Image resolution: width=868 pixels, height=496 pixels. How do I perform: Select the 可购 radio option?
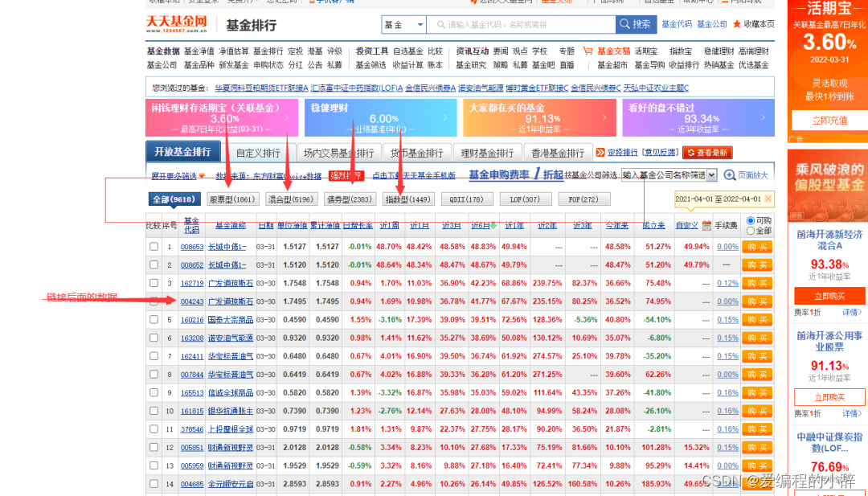pos(751,220)
